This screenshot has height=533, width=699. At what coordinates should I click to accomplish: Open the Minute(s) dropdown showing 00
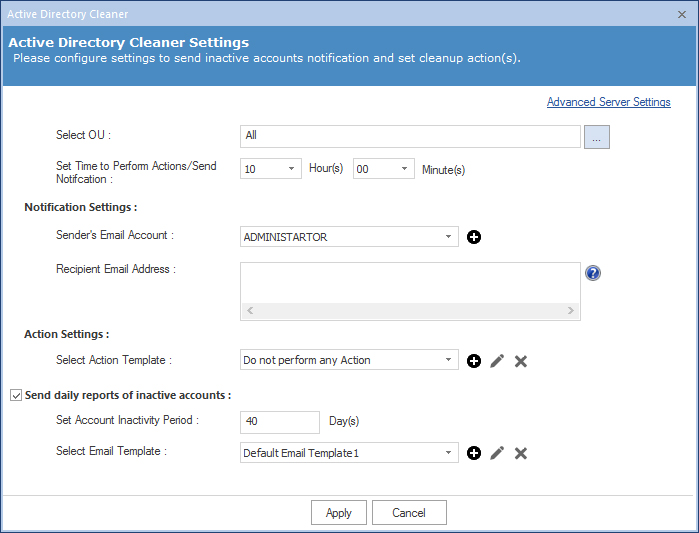click(383, 169)
